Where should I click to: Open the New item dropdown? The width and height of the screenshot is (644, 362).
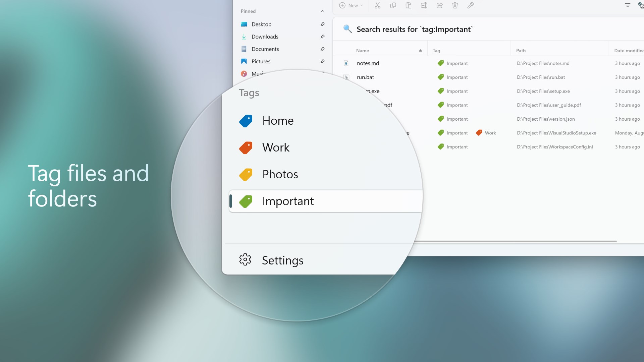point(351,5)
